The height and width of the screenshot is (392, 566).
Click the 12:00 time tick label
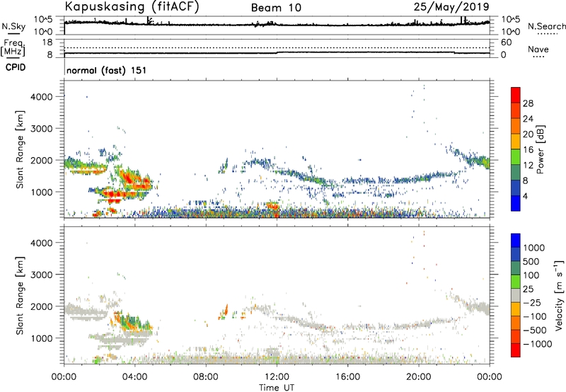(277, 377)
